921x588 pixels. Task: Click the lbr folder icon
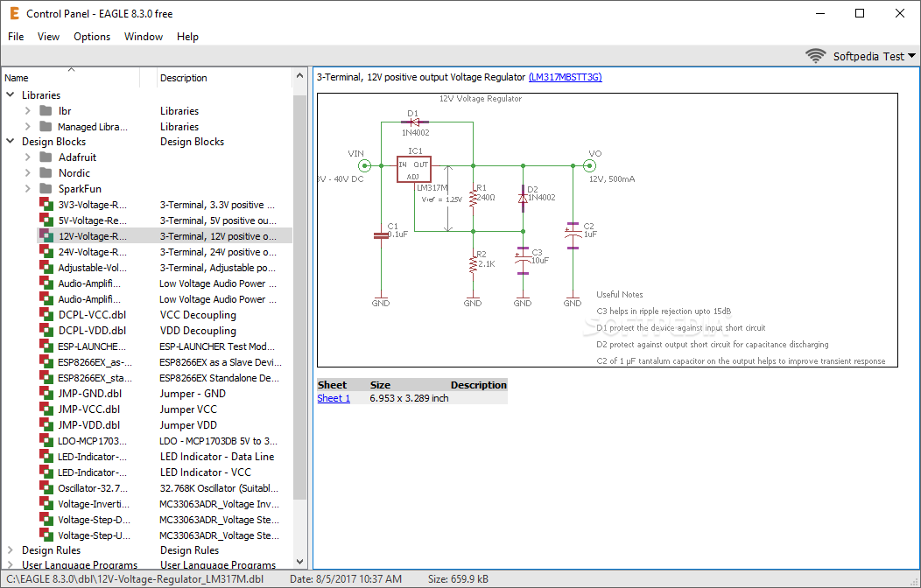coord(46,110)
